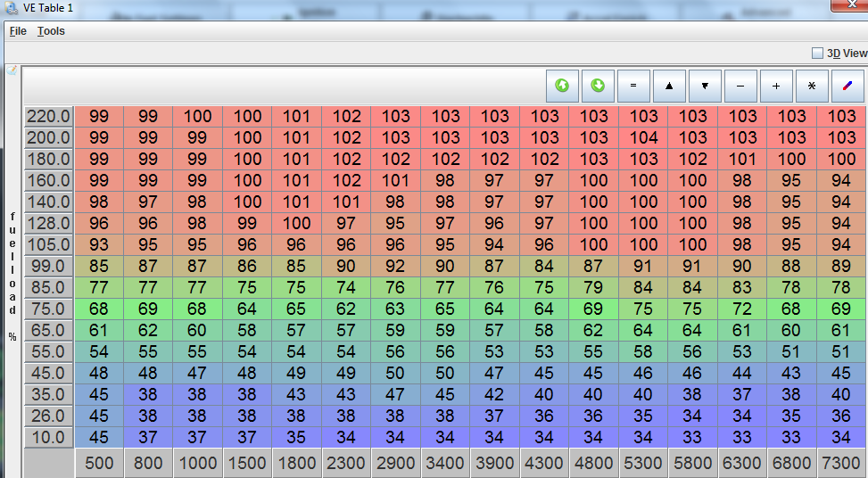Image resolution: width=868 pixels, height=478 pixels.
Task: Select the 1000 RPM column header
Action: (198, 463)
